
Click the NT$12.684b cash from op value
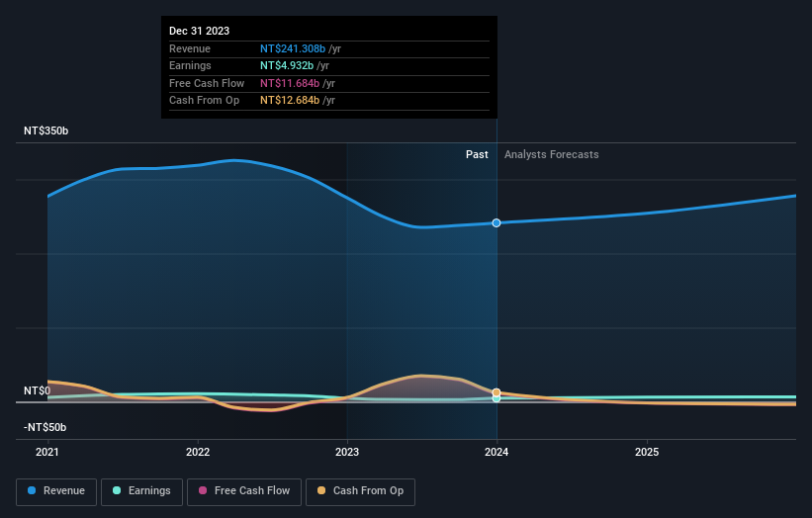click(290, 101)
